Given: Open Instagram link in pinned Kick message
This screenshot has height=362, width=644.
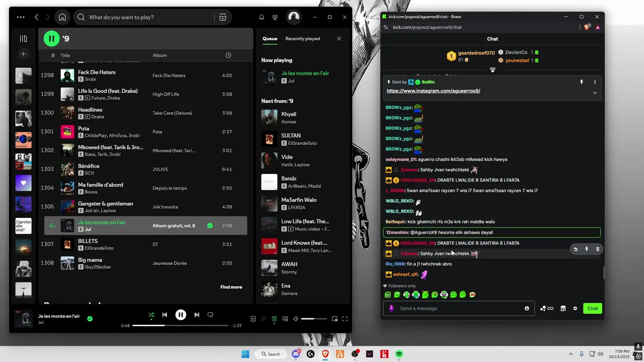Looking at the screenshot, I should click(433, 91).
